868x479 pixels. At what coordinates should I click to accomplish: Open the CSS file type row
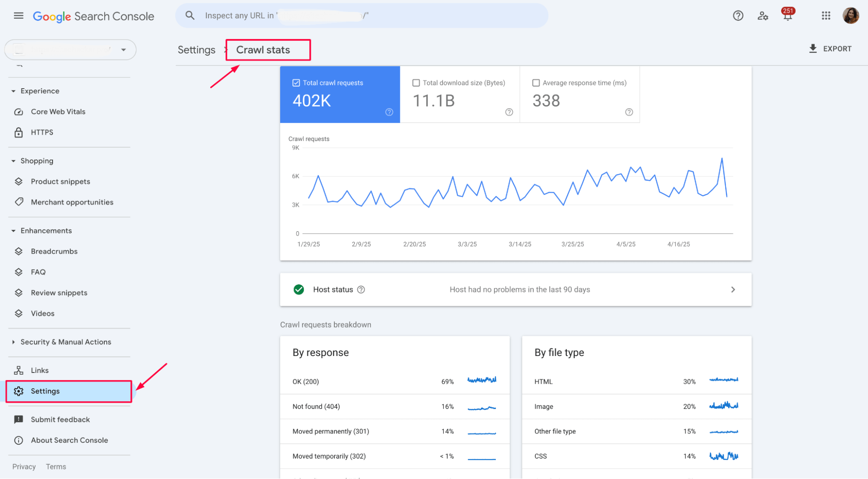point(637,456)
